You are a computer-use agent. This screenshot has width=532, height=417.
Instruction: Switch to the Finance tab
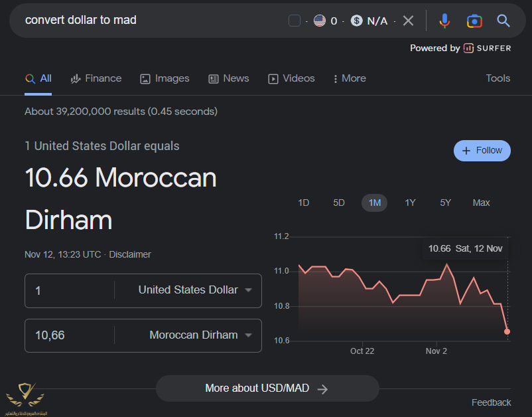tap(96, 78)
